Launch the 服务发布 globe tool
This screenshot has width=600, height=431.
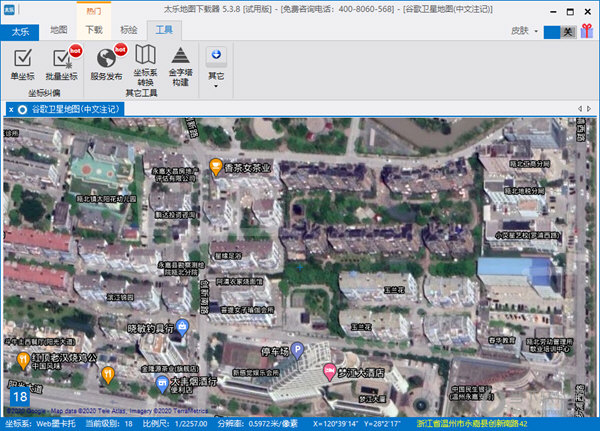click(x=106, y=64)
